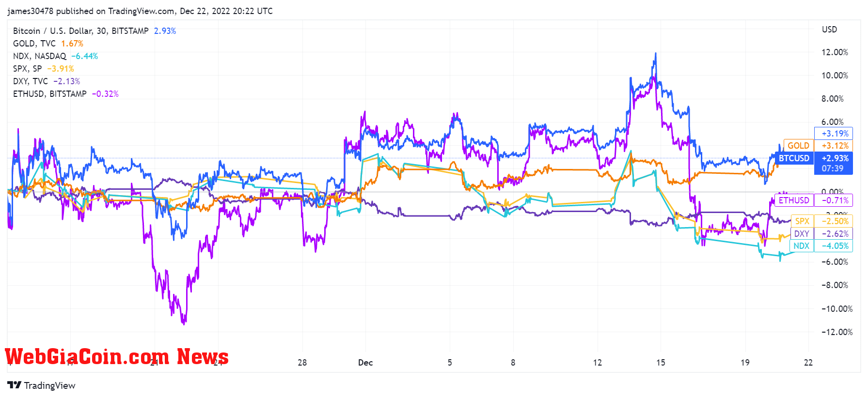
Task: Select the Bitcoin / U.S. Dollar legend entry
Action: 81,31
